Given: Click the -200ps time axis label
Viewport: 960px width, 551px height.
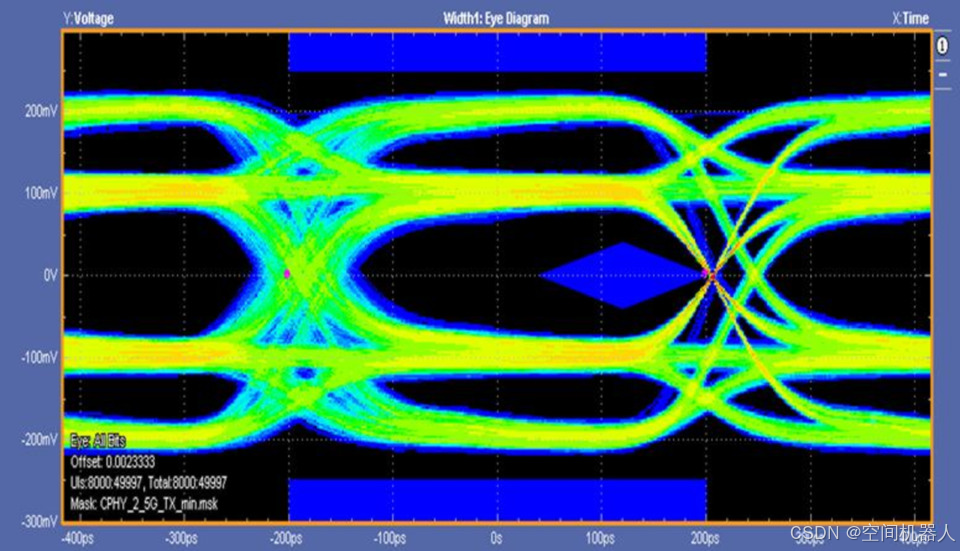Looking at the screenshot, I should (x=286, y=538).
